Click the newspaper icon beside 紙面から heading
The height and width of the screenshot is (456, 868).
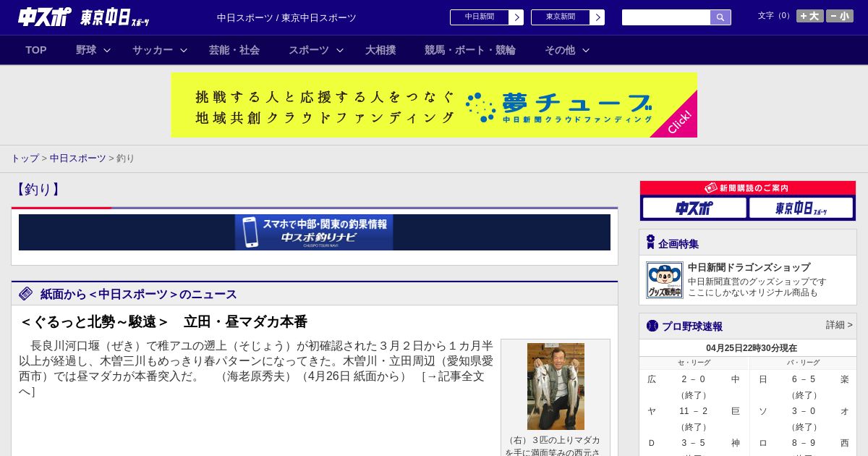pos(26,293)
